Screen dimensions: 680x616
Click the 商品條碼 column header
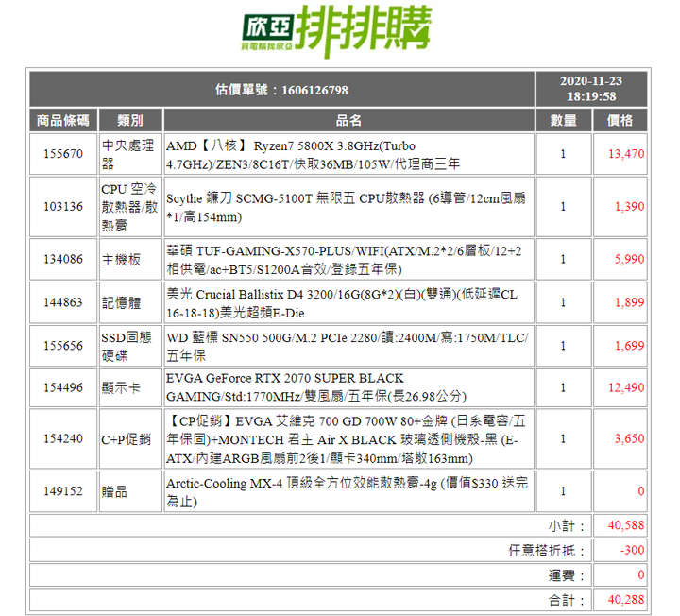tap(63, 120)
